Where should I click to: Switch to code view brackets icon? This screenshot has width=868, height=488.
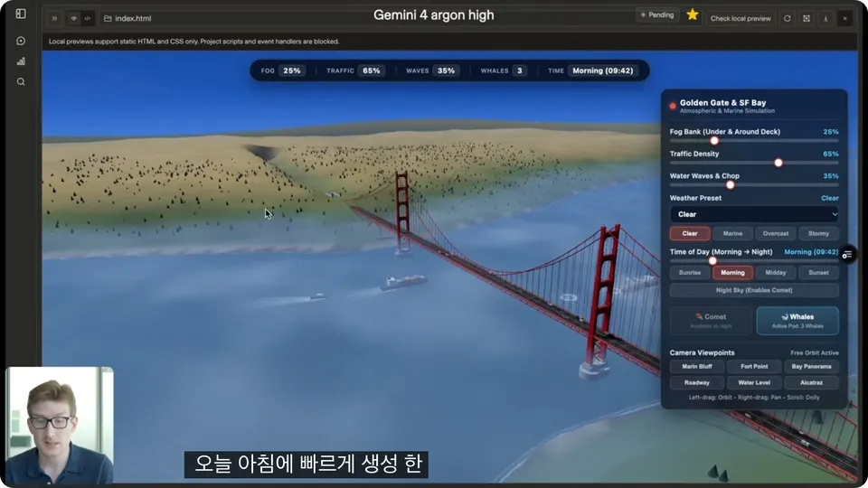click(88, 18)
